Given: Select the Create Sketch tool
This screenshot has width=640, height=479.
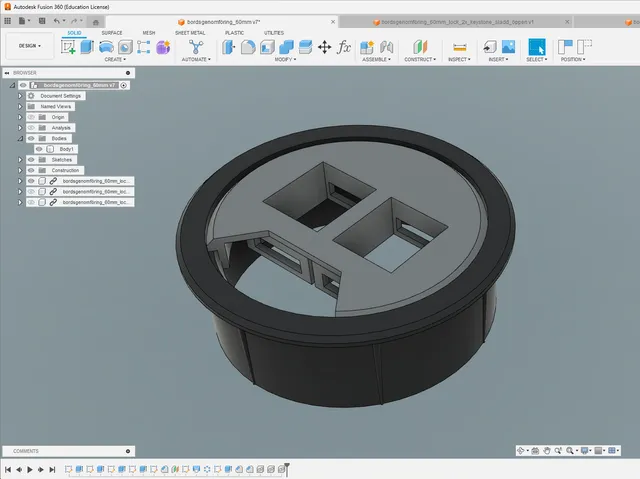Looking at the screenshot, I should pyautogui.click(x=68, y=47).
